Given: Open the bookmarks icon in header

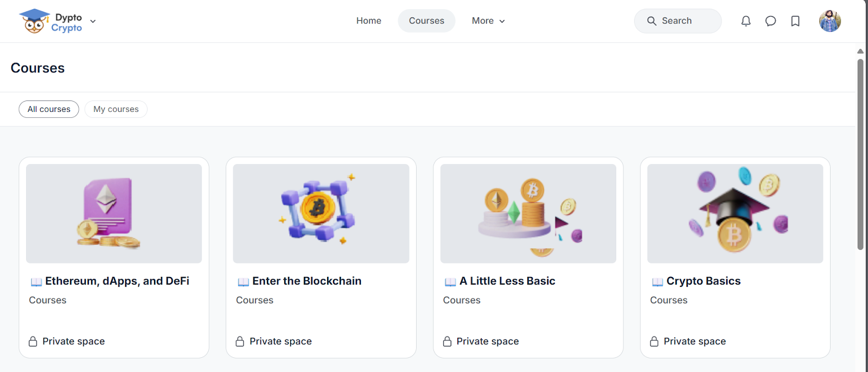Looking at the screenshot, I should pos(795,21).
